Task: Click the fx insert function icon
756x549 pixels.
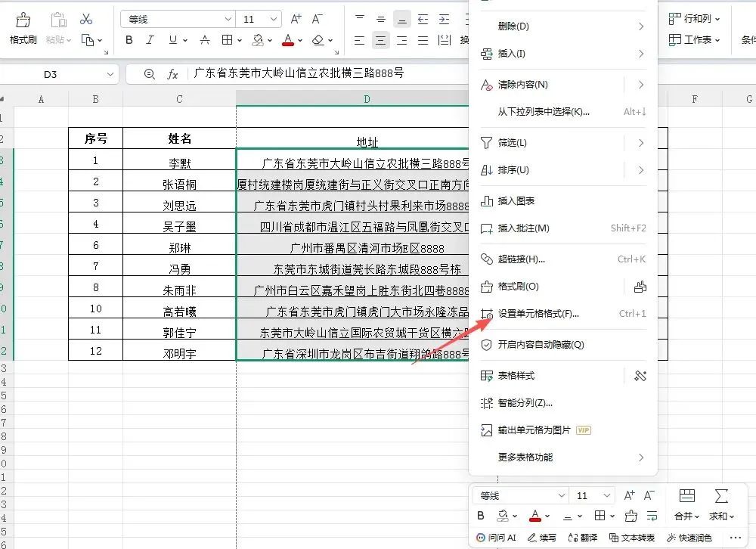Action: pos(172,74)
